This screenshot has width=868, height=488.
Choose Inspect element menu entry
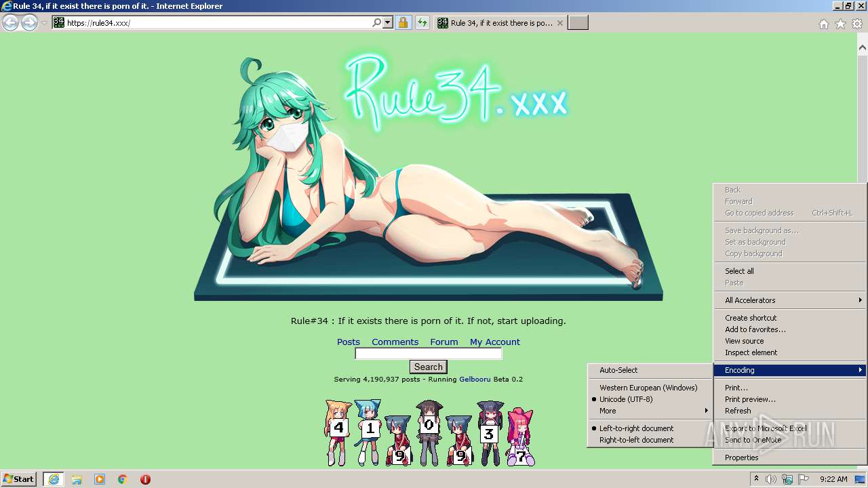pos(790,352)
